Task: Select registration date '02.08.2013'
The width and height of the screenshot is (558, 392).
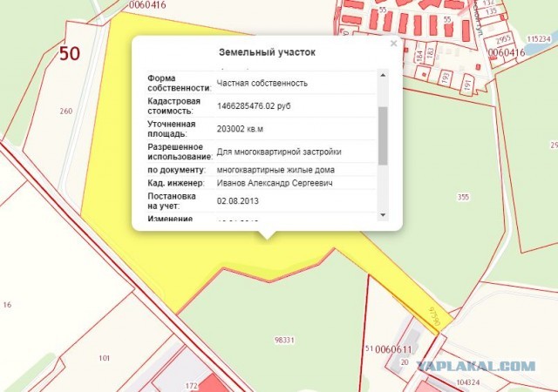Action: pyautogui.click(x=238, y=201)
